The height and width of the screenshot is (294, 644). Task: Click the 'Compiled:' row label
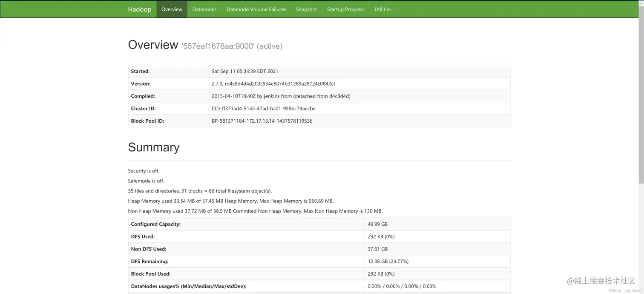click(x=143, y=96)
